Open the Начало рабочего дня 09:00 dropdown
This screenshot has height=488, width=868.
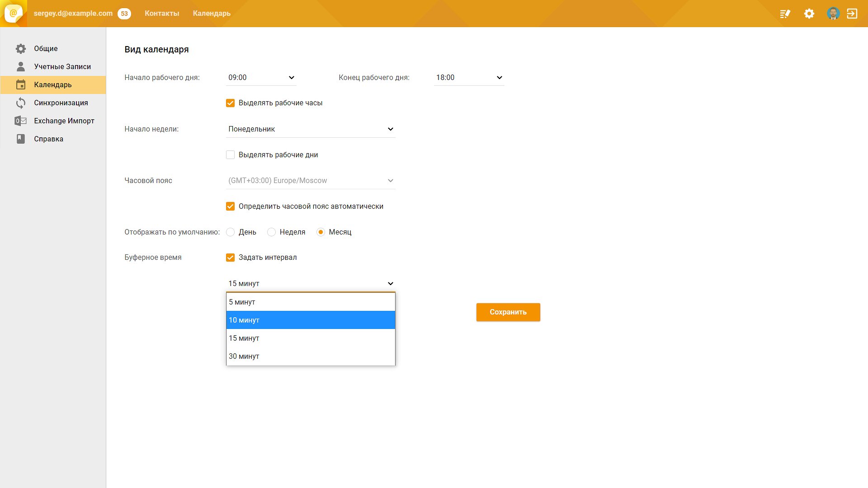pos(261,78)
